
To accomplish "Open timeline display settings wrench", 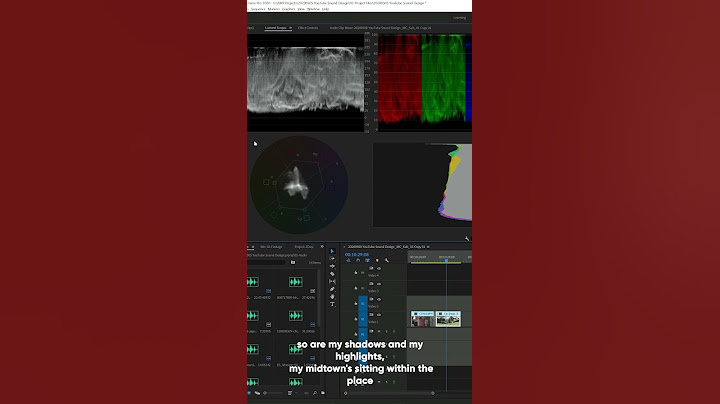I will 387,260.
